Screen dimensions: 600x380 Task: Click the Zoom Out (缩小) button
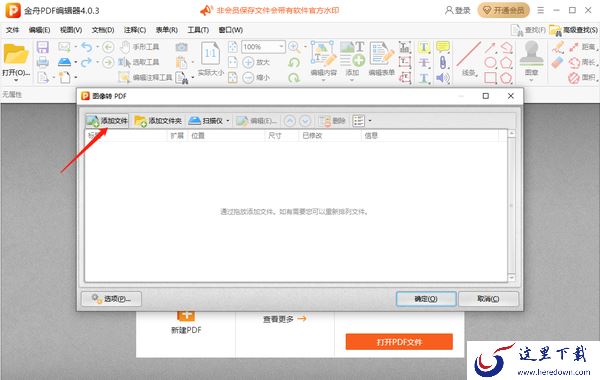pos(256,78)
